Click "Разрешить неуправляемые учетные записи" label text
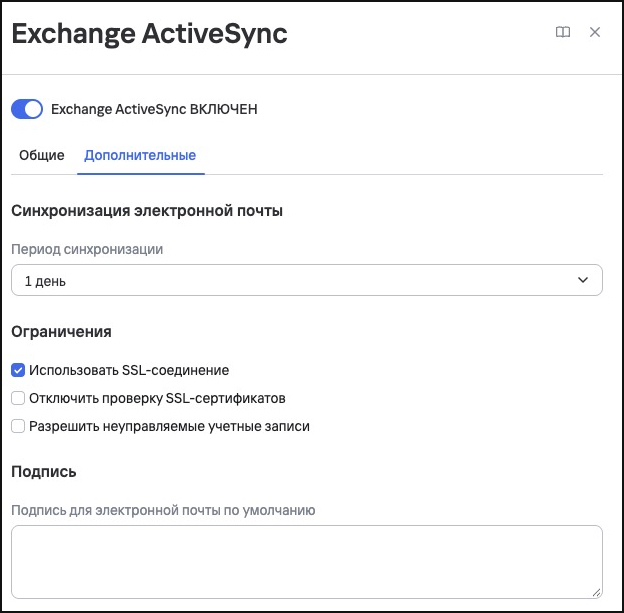 [x=169, y=426]
